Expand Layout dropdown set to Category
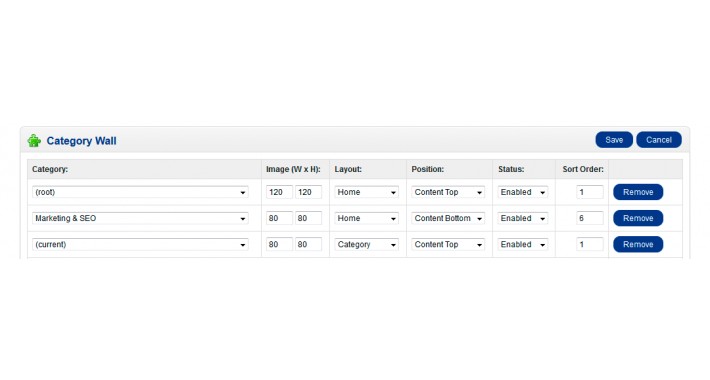 pyautogui.click(x=367, y=245)
